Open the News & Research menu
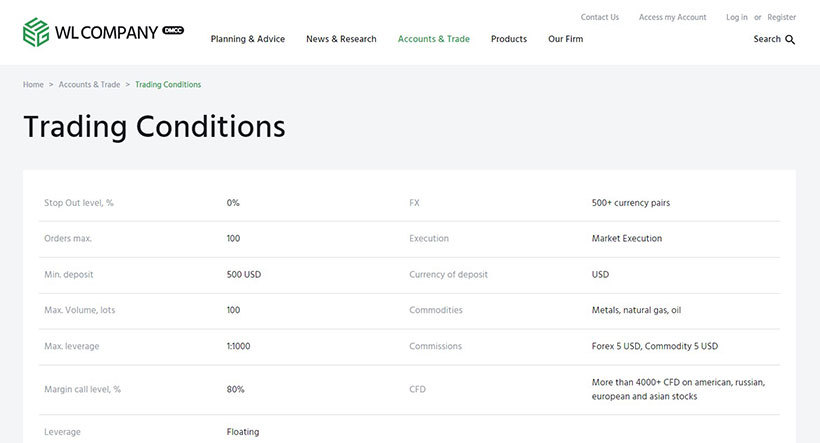Viewport: 820px width, 443px height. pyautogui.click(x=341, y=39)
